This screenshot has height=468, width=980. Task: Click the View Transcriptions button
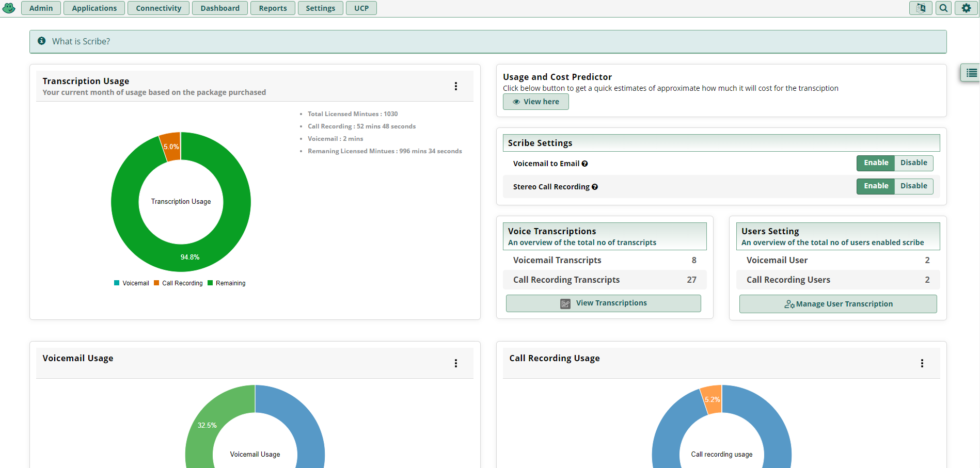[x=603, y=303]
